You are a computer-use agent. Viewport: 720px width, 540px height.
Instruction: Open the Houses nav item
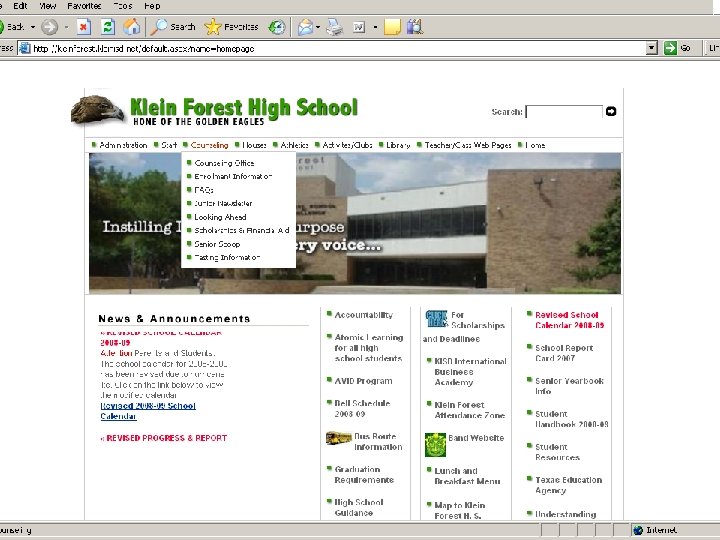coord(254,145)
